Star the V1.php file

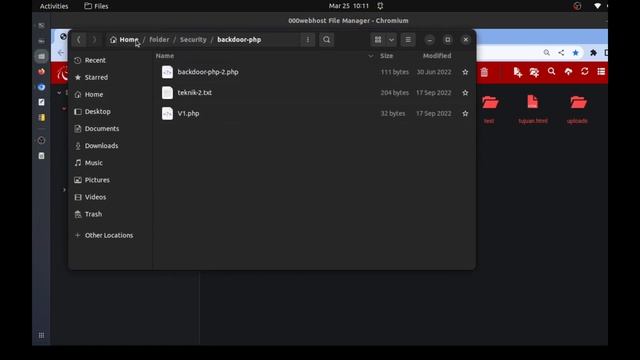pos(465,114)
